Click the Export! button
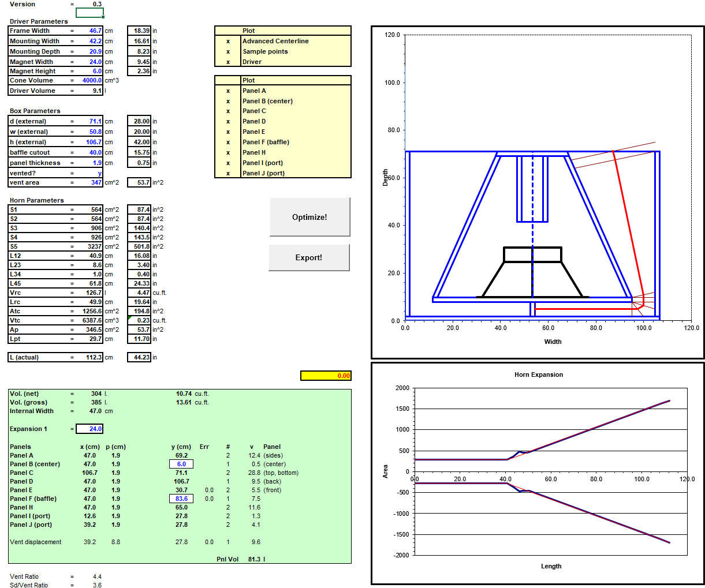The image size is (705, 588). 309,257
